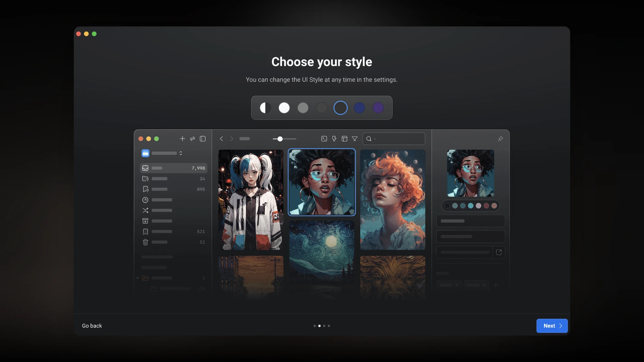The height and width of the screenshot is (362, 644).
Task: Collapse the folder tree disclosure triangle
Action: [138, 278]
